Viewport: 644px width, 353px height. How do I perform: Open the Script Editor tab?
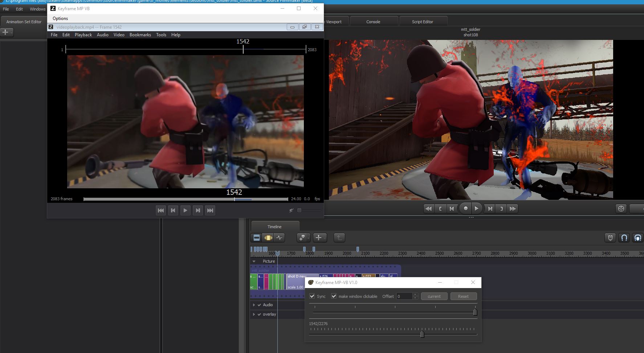click(x=423, y=21)
